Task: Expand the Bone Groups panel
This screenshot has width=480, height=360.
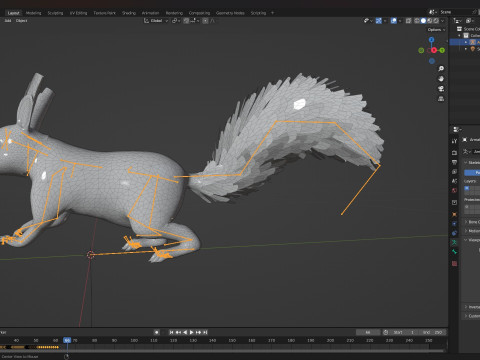Action: pyautogui.click(x=472, y=222)
